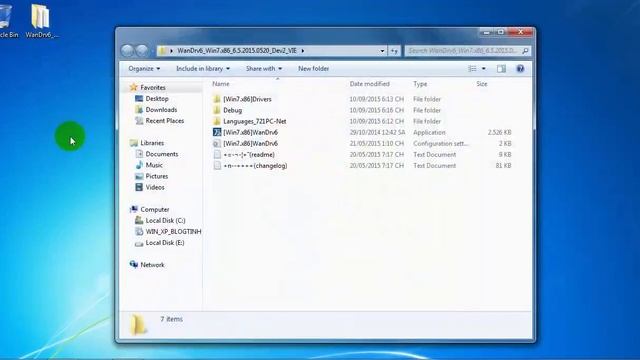Viewport: 640px width, 360px height.
Task: Click the Local Disk (E:) drive icon
Action: (139, 243)
